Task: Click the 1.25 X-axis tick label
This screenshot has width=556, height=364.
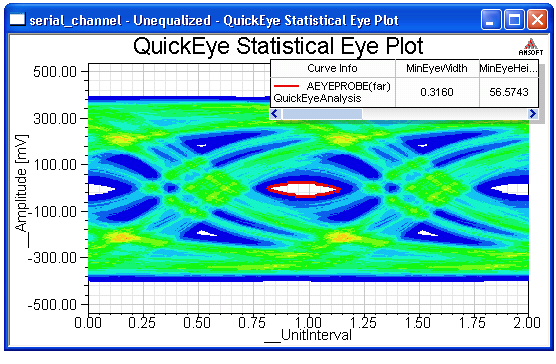Action: 363,323
